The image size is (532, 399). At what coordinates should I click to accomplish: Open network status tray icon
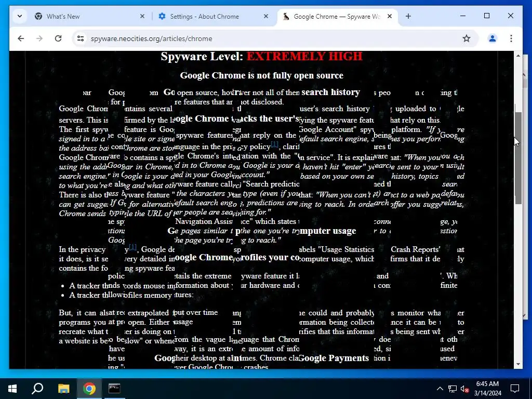[x=453, y=389]
